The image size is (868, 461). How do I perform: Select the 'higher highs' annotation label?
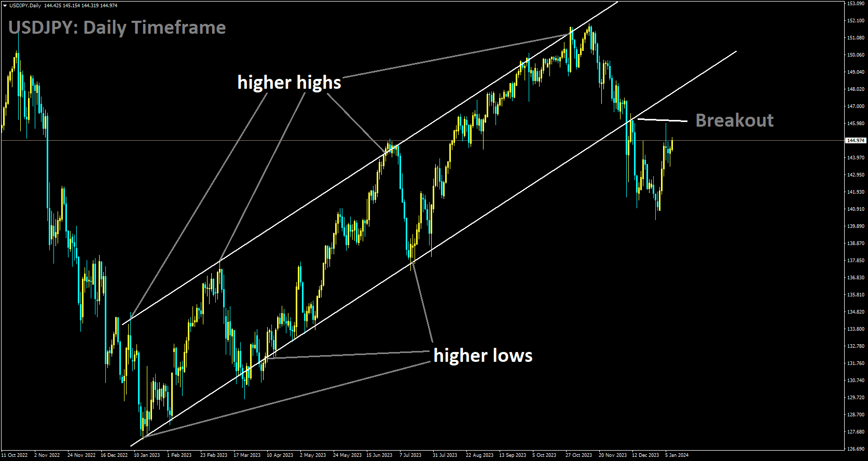(290, 83)
